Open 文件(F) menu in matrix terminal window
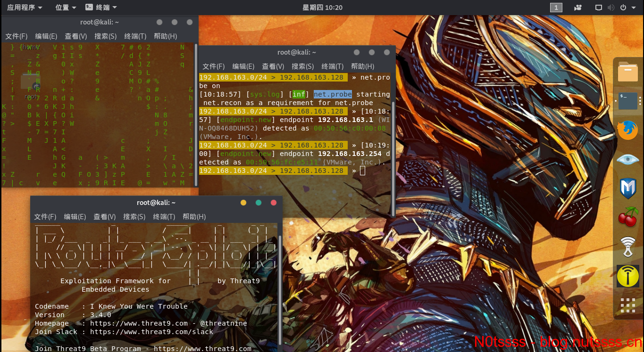 pyautogui.click(x=17, y=36)
